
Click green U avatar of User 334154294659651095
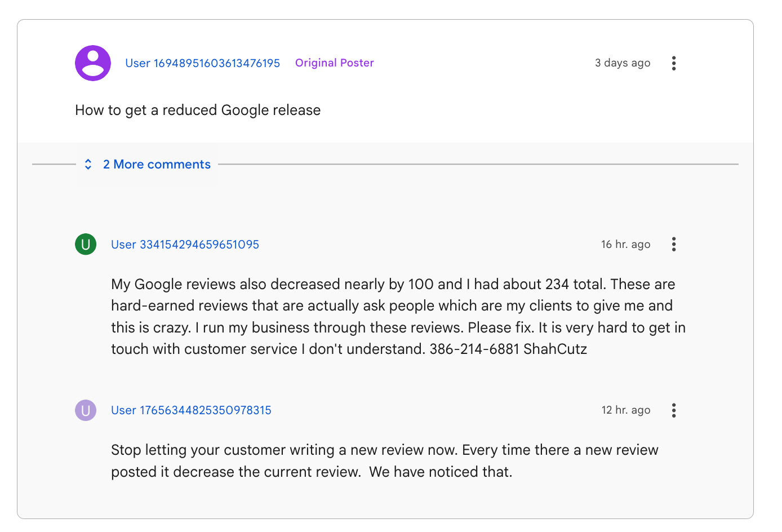click(x=86, y=244)
